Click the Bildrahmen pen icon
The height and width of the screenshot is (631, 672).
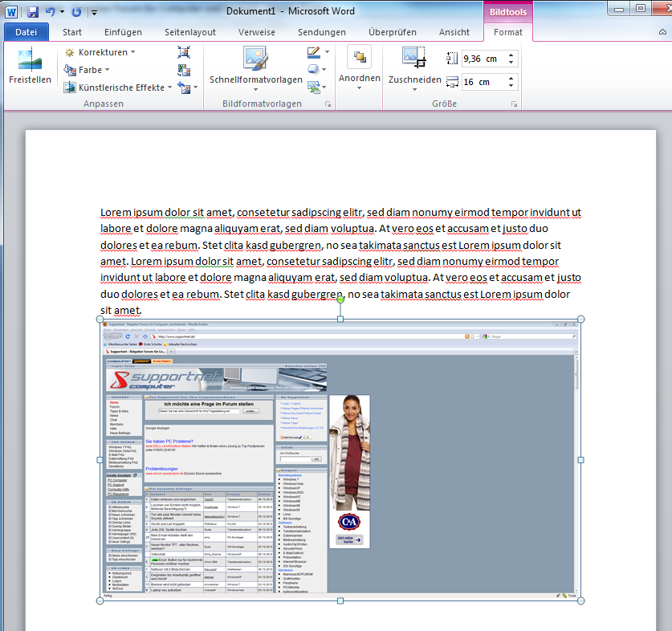pos(312,50)
